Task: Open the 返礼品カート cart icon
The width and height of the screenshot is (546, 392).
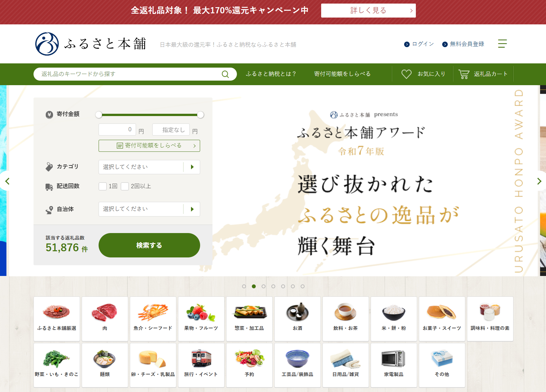Action: pyautogui.click(x=464, y=74)
